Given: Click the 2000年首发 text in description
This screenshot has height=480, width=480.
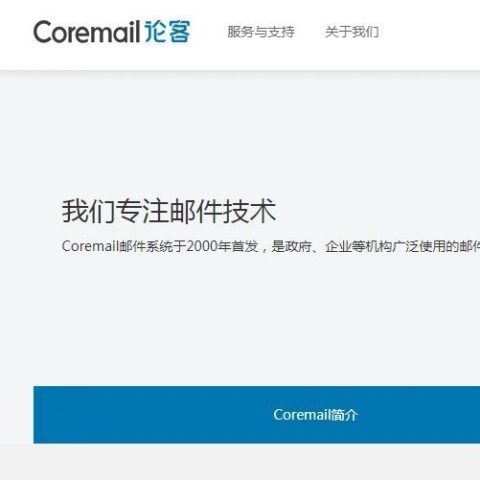Looking at the screenshot, I should 222,246.
